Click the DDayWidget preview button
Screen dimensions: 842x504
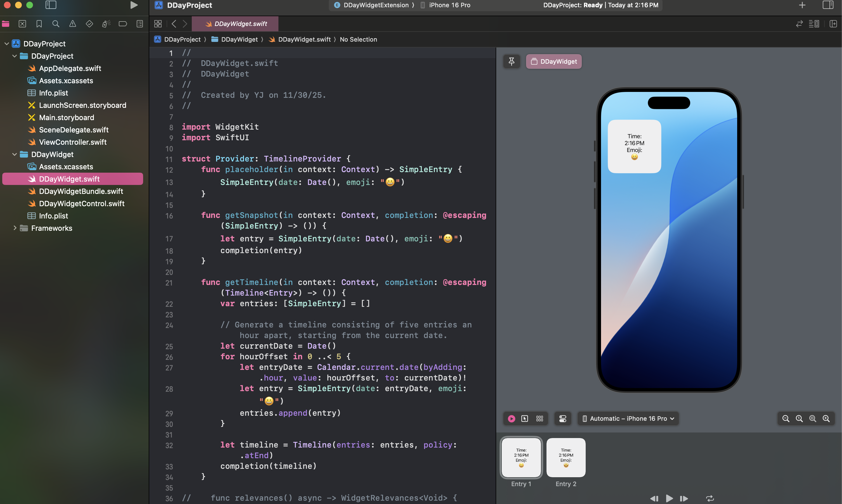554,61
